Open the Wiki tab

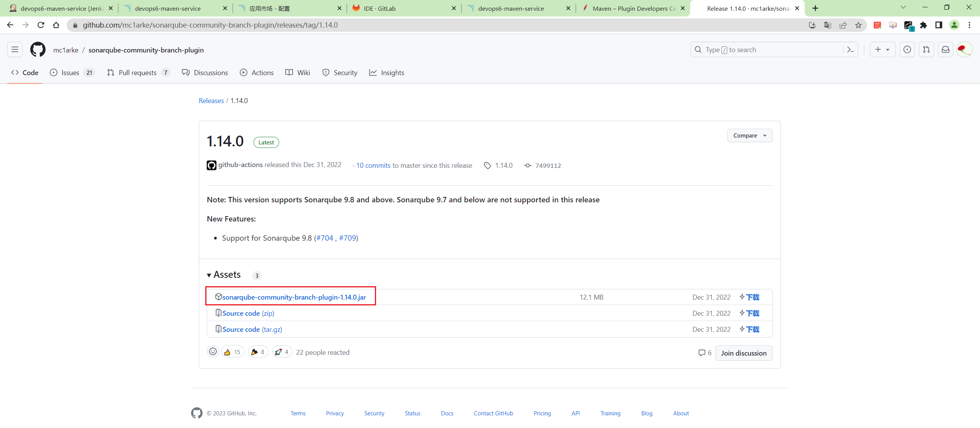point(298,72)
